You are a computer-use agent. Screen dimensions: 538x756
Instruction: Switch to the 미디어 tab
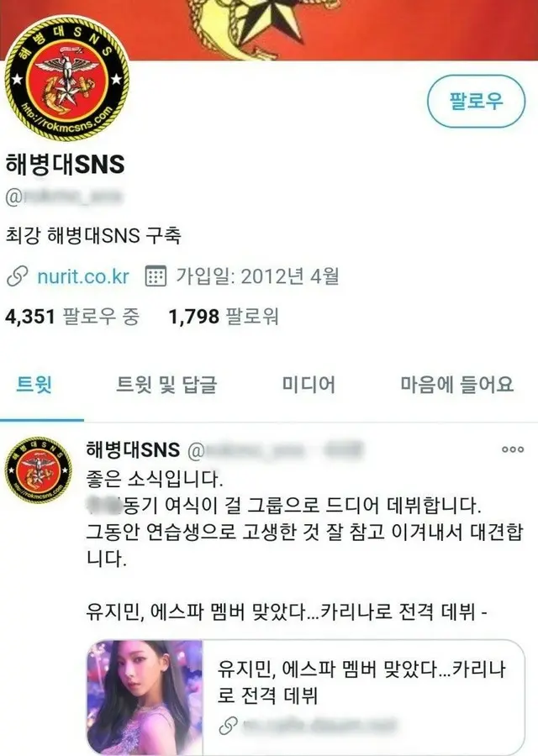point(309,385)
